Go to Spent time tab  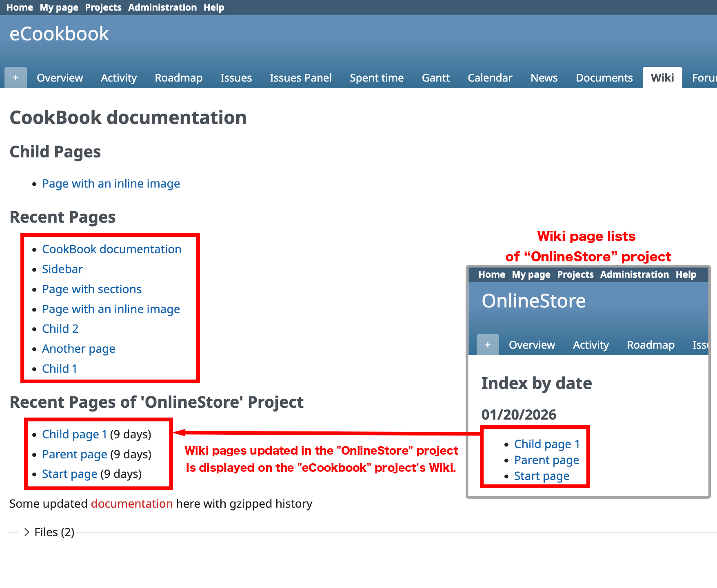376,77
